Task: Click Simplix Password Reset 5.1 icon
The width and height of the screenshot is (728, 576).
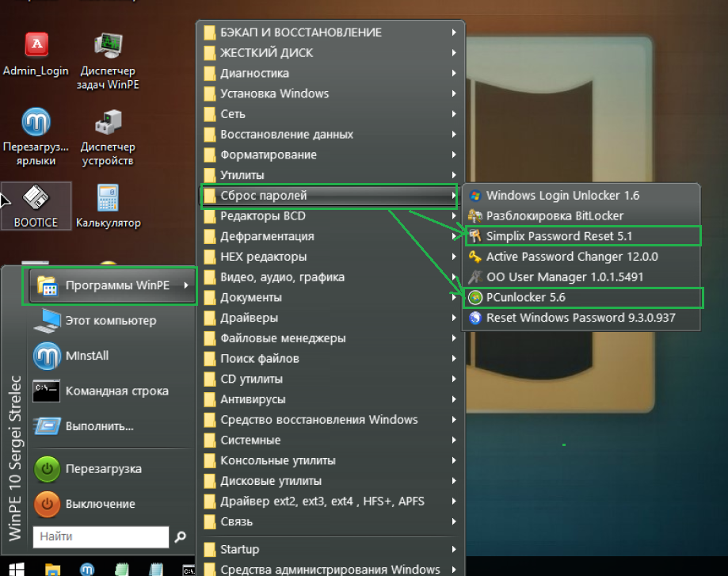Action: tap(475, 236)
